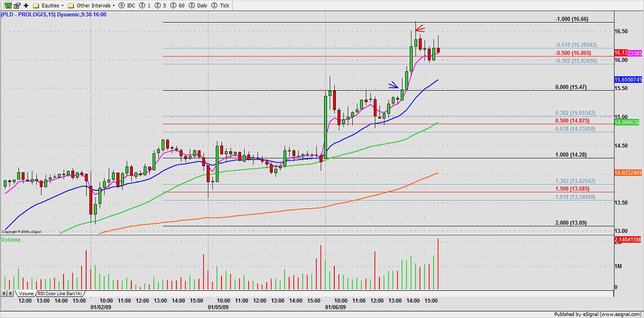Image resolution: width=644 pixels, height=318 pixels.
Task: Switch chart to Daily interval
Action: (198, 5)
